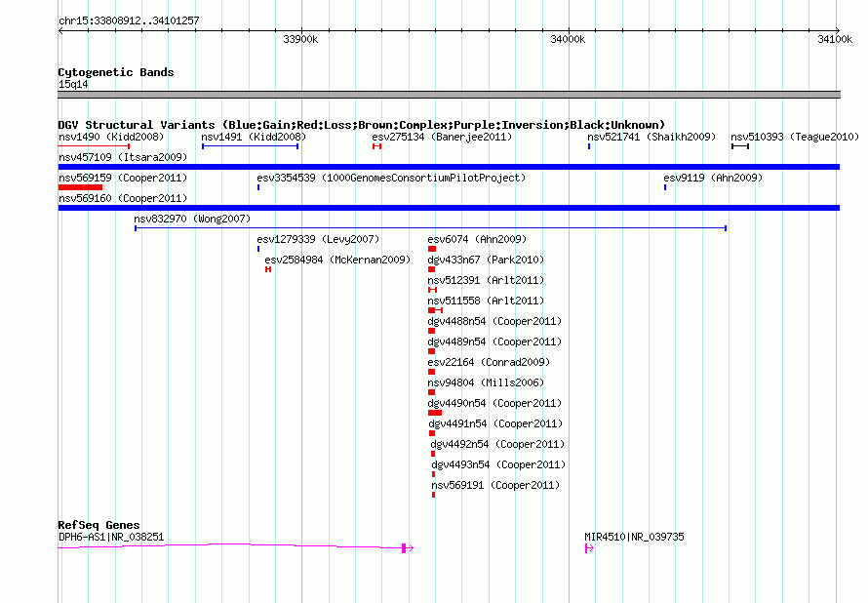
Task: Click the DGV Structural Variants track title
Action: [x=362, y=125]
